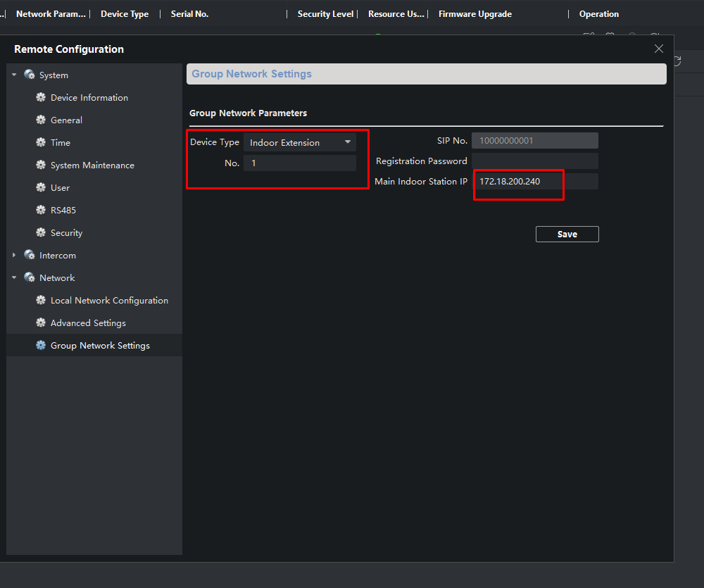Click the Group Network Settings title bar
704x588 pixels.
427,74
